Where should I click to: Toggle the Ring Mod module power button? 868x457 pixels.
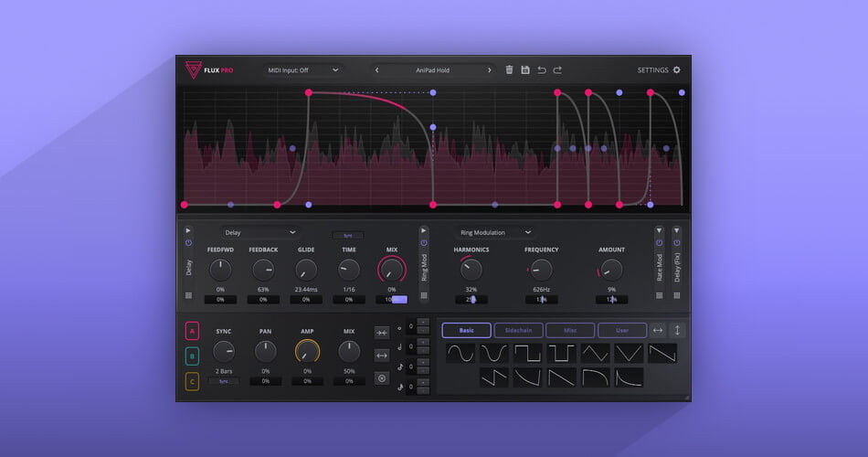point(424,243)
